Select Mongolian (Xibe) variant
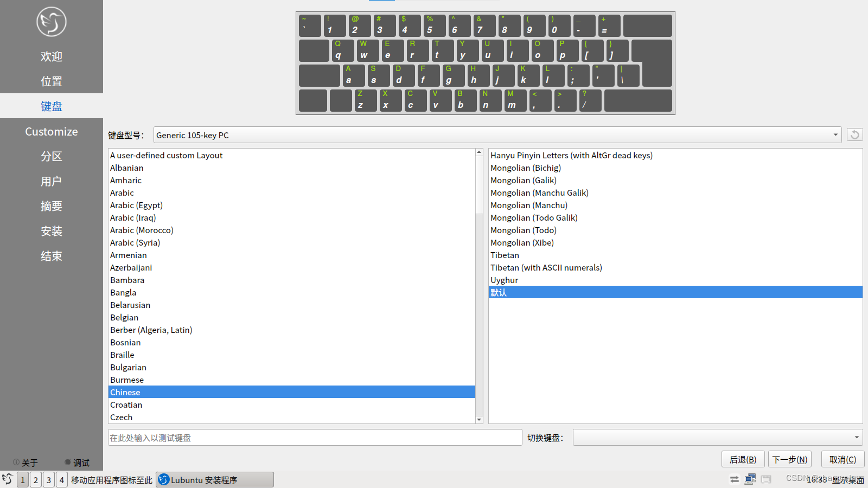Image resolution: width=868 pixels, height=488 pixels. 675,243
